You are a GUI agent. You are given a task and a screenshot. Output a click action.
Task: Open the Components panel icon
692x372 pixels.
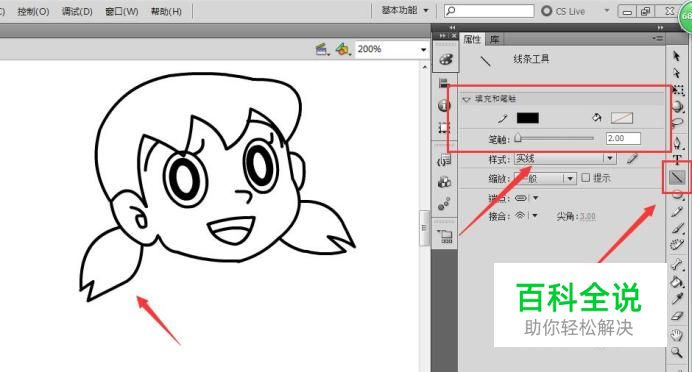point(444,182)
